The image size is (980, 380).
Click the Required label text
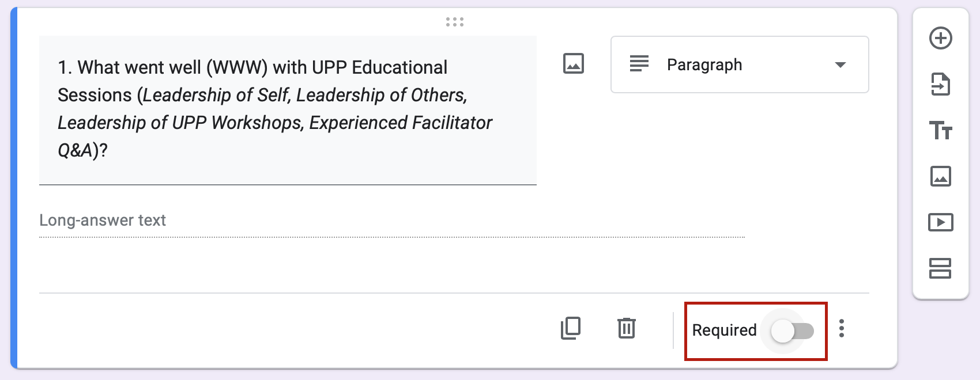(724, 330)
